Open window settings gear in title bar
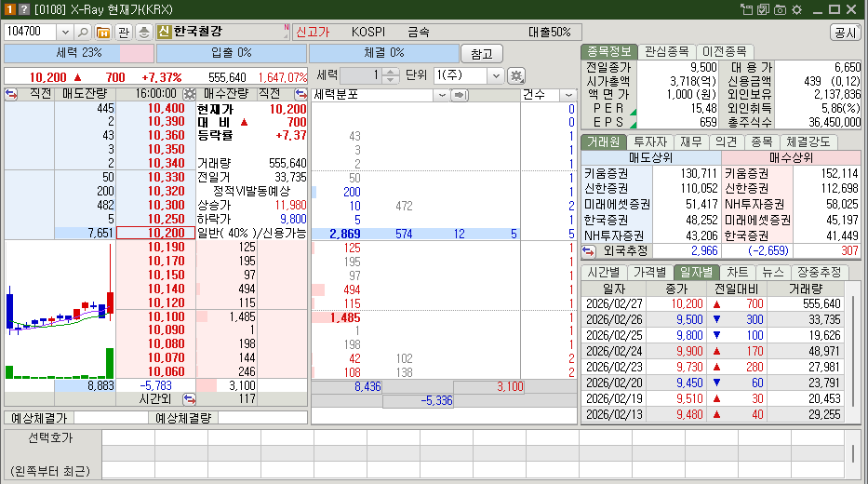The image size is (868, 484). (796, 9)
